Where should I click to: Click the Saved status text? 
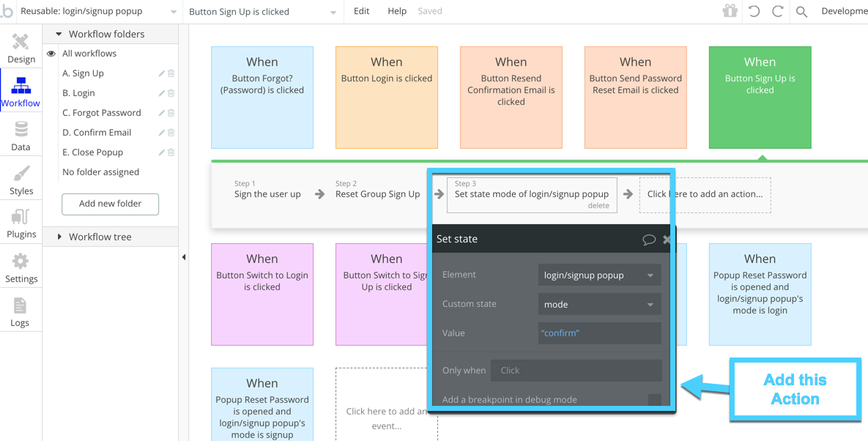click(x=430, y=11)
